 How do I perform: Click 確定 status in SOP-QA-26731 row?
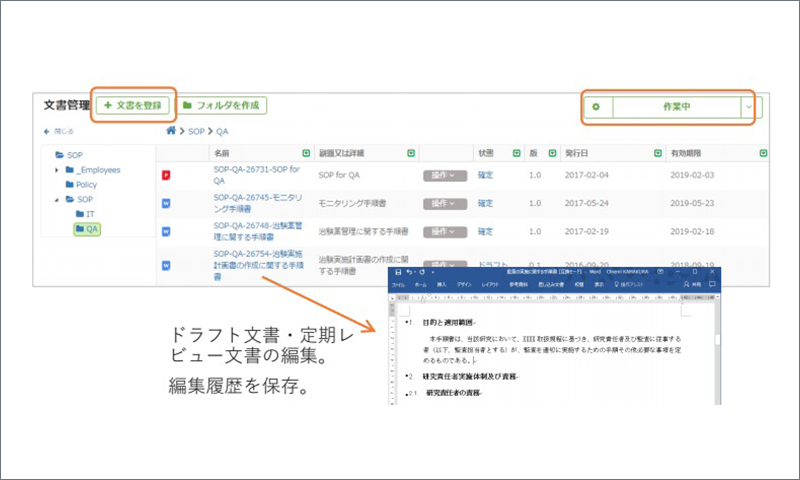click(485, 175)
